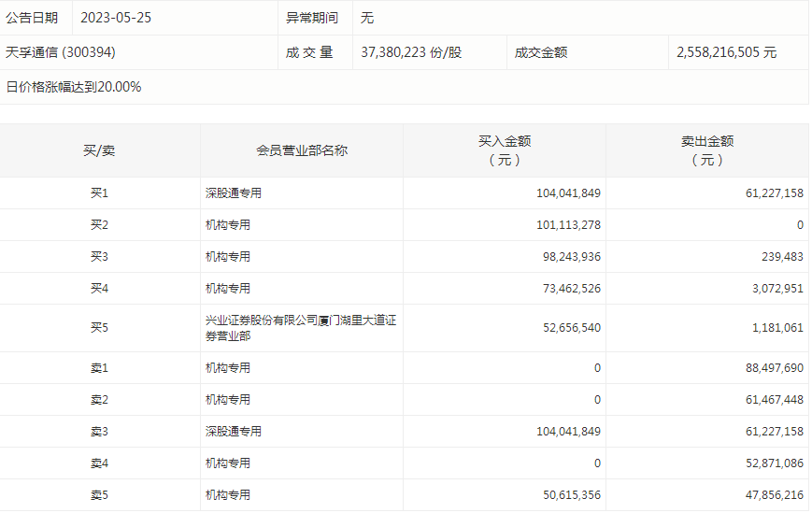
Task: Select sell amount 61,227,158 in 卖3 row
Action: [x=775, y=431]
